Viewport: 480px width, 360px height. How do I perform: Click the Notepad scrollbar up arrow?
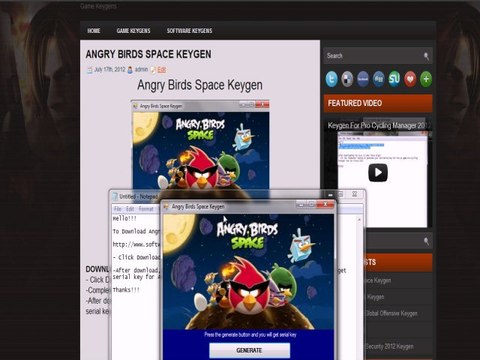pyautogui.click(x=359, y=220)
